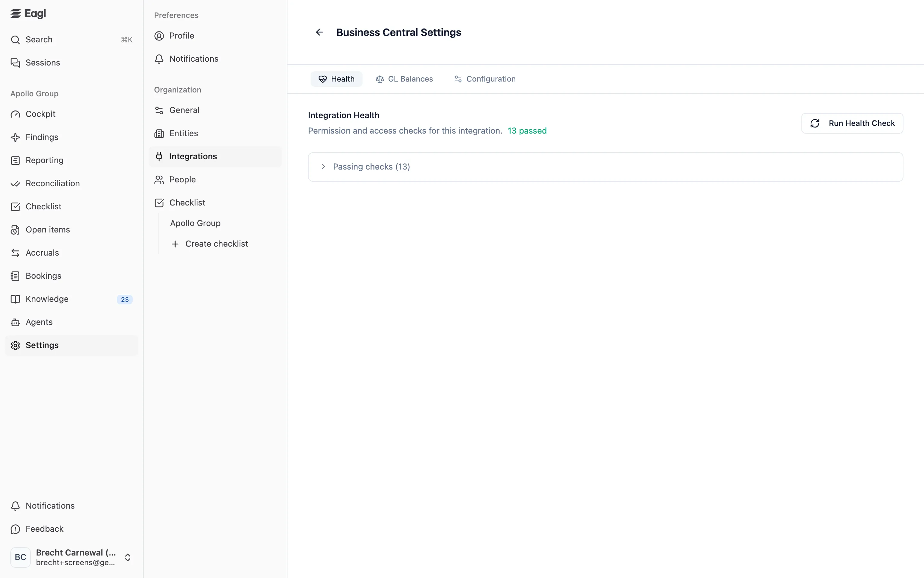Select Integrations in Organization settings
Image resolution: width=924 pixels, height=578 pixels.
click(215, 157)
